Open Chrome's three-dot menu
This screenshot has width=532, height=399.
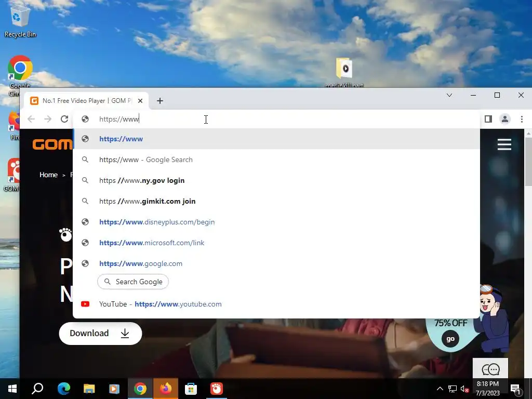pos(522,119)
